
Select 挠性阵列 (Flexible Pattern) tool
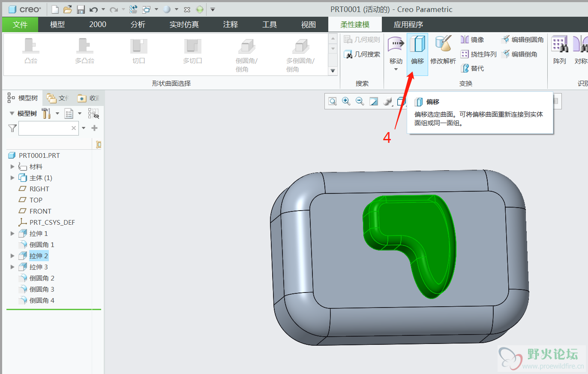click(478, 54)
